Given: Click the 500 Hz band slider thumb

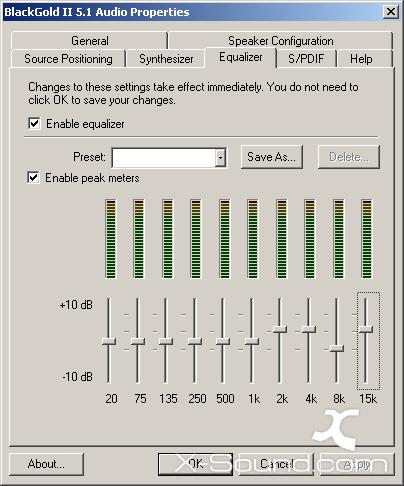Looking at the screenshot, I should [223, 341].
